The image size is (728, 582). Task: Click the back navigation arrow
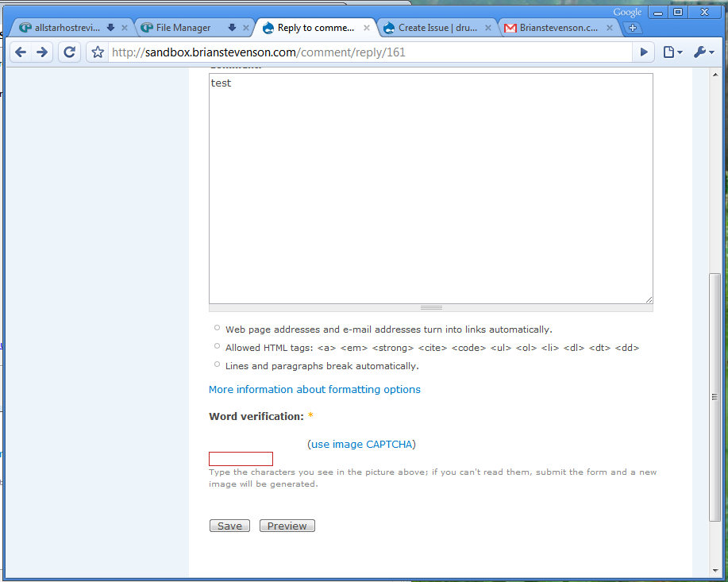point(21,52)
